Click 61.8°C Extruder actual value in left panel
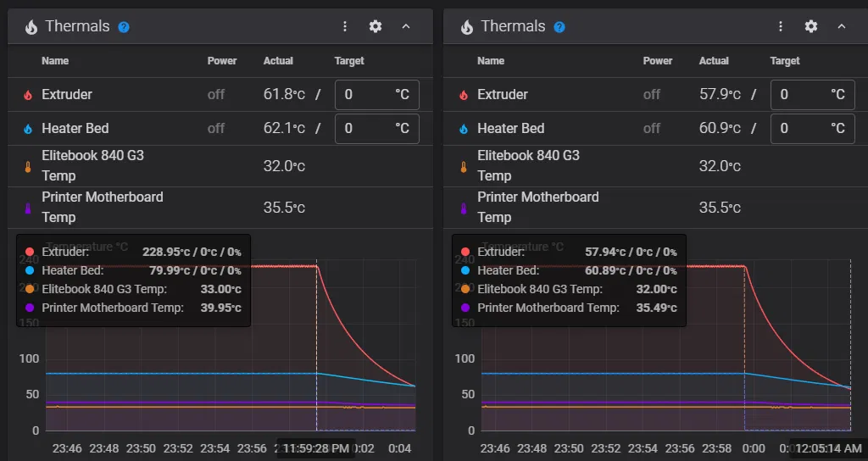Image resolution: width=868 pixels, height=461 pixels. (x=284, y=95)
